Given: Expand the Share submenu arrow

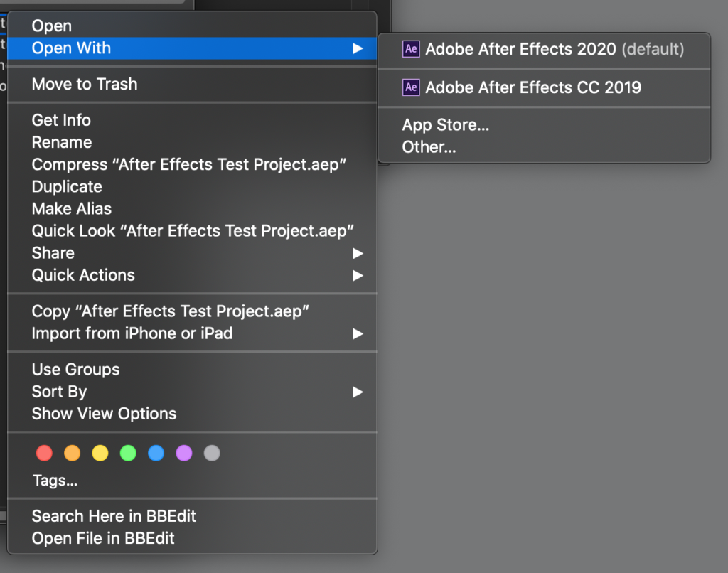Looking at the screenshot, I should coord(358,253).
